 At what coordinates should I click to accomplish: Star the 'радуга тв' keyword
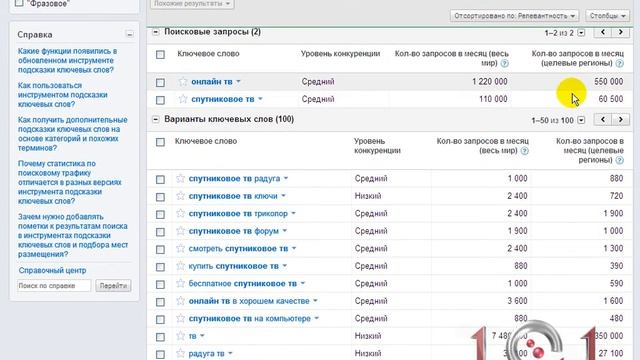[x=180, y=353]
